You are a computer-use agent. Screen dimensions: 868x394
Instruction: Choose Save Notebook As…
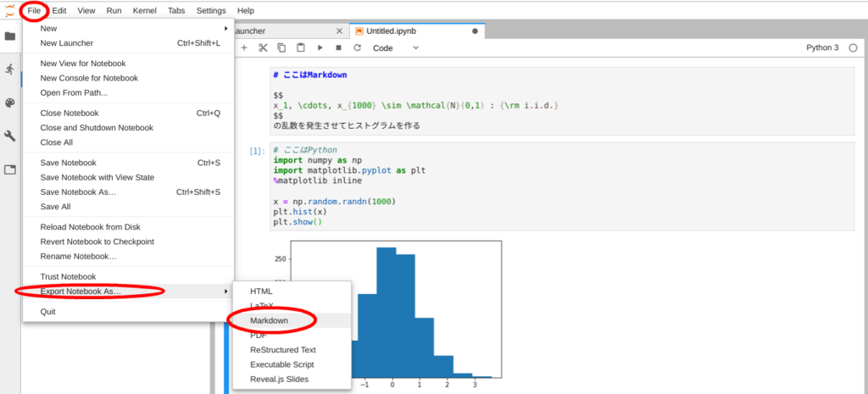(x=129, y=192)
